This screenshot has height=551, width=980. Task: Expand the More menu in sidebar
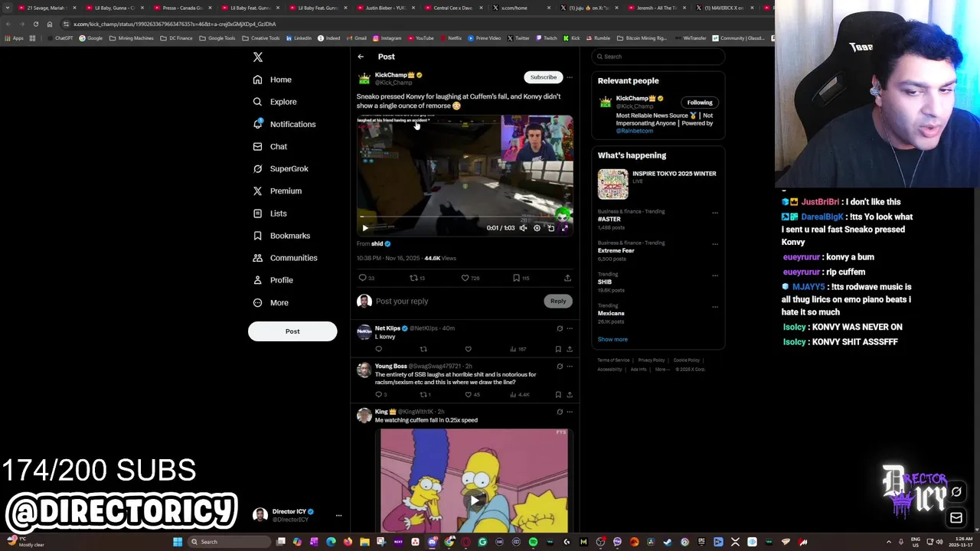[x=269, y=302]
